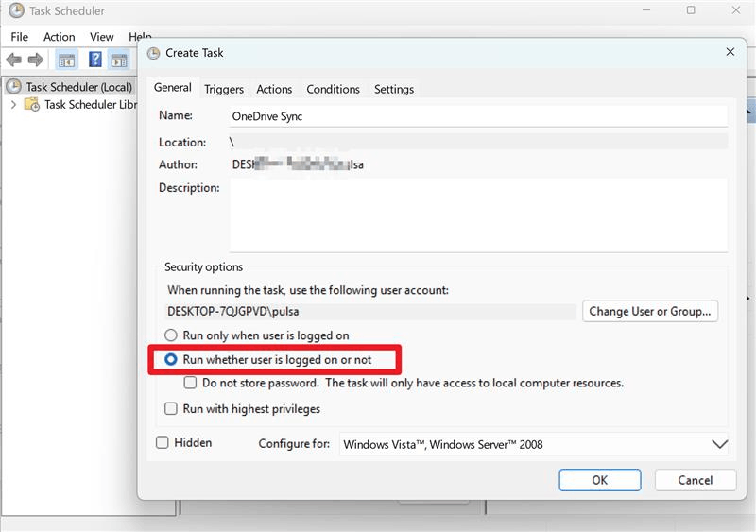Open the Configure for dropdown

click(534, 444)
